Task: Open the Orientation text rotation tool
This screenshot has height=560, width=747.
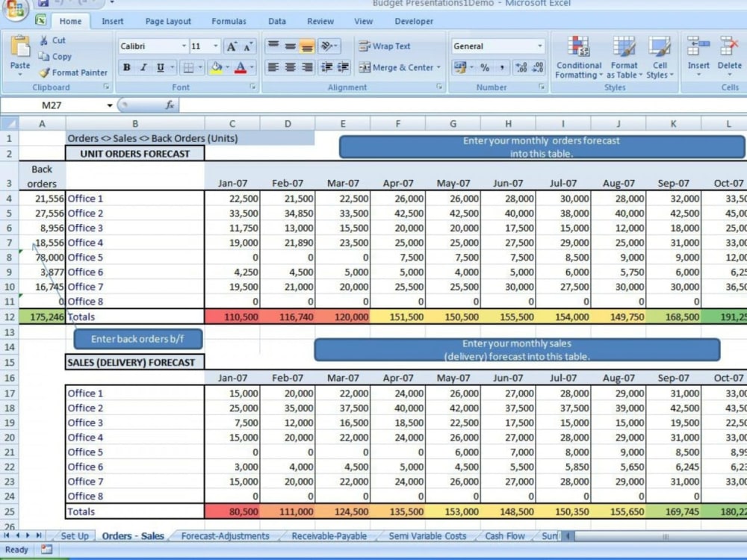Action: pos(329,46)
